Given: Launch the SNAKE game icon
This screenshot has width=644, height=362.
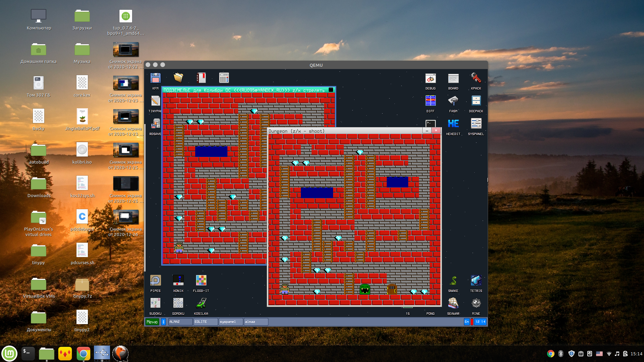Looking at the screenshot, I should (453, 281).
